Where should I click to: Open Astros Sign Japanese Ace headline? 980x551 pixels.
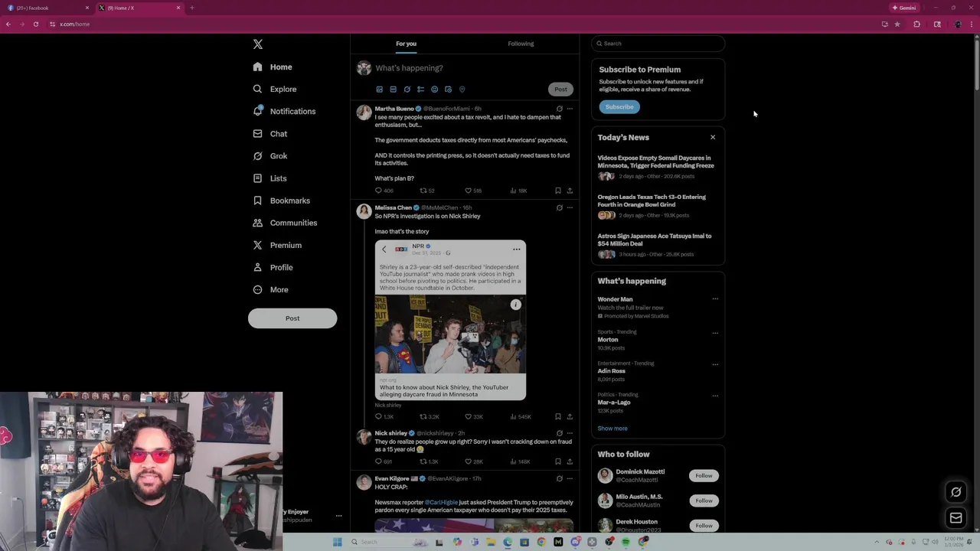[655, 240]
